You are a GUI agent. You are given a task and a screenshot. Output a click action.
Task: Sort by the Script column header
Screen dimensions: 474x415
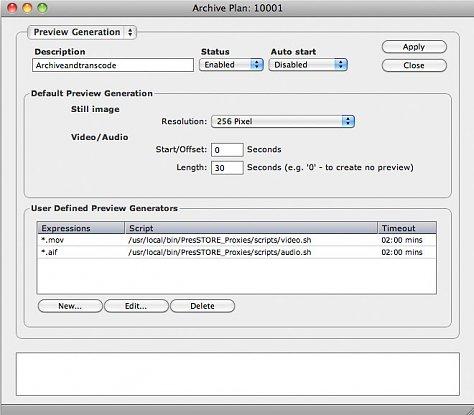point(251,228)
